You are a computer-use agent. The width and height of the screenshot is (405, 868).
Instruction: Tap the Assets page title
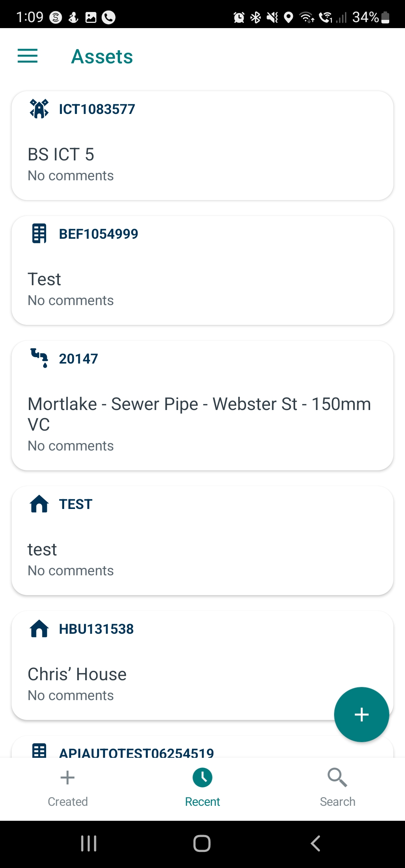point(102,57)
